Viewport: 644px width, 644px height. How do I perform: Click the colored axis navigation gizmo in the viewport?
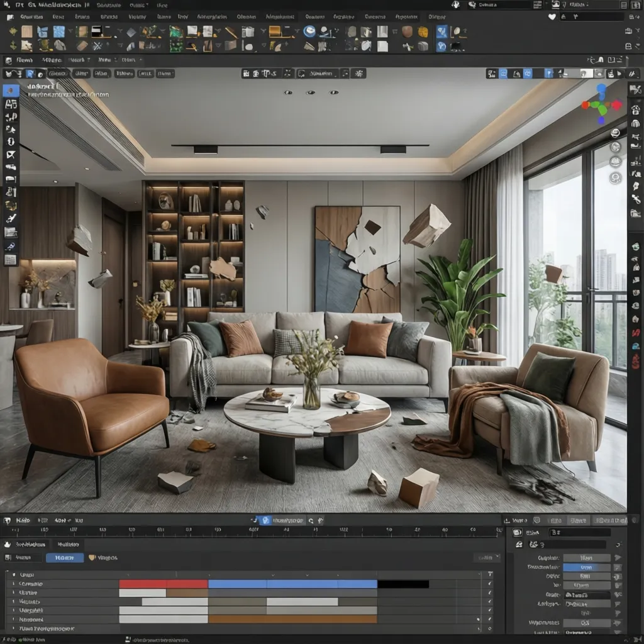coord(602,105)
